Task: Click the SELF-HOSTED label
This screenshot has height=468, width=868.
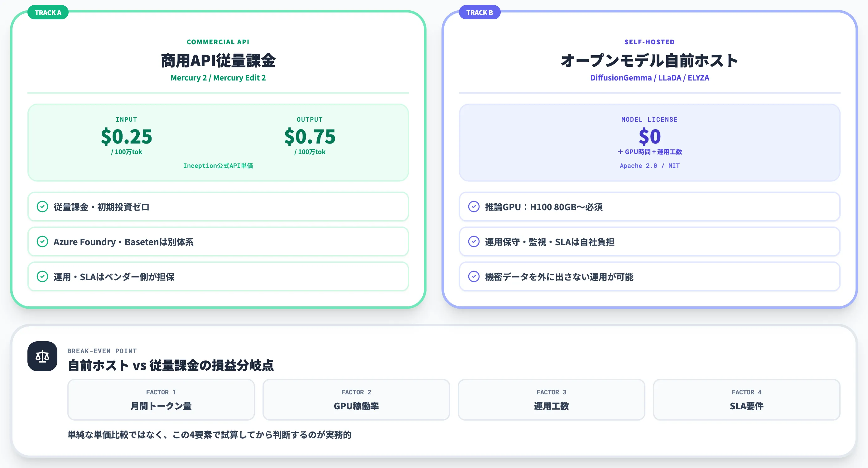Action: click(650, 42)
